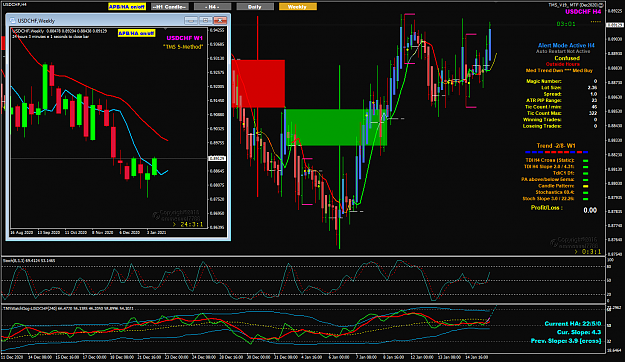This screenshot has height=362, width=625.
Task: Switch to the H1 Candle timeframe button
Action: pos(170,7)
